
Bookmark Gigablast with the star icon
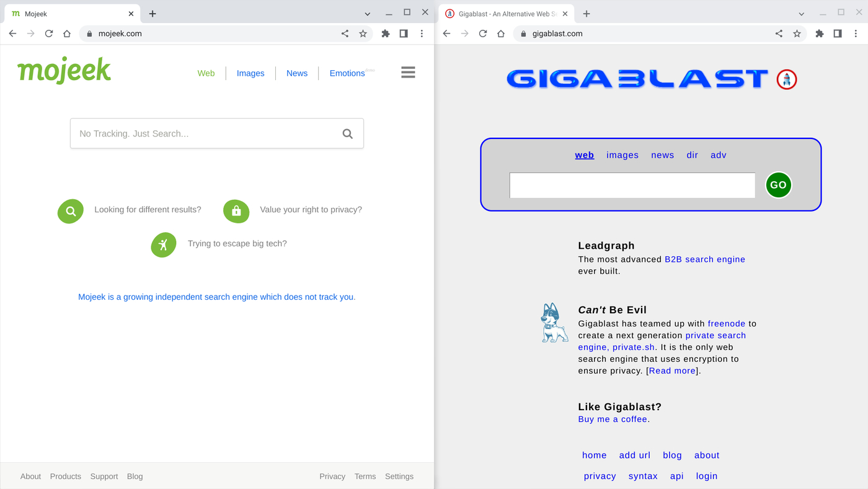point(797,34)
